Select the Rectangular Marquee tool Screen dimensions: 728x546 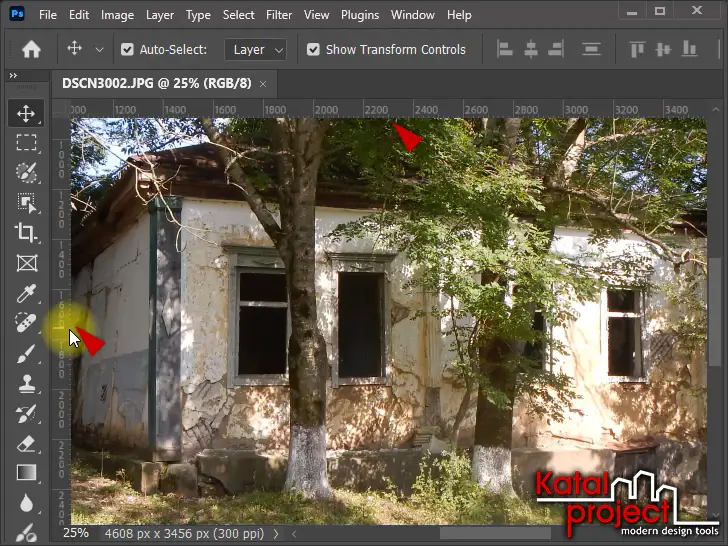tap(26, 143)
